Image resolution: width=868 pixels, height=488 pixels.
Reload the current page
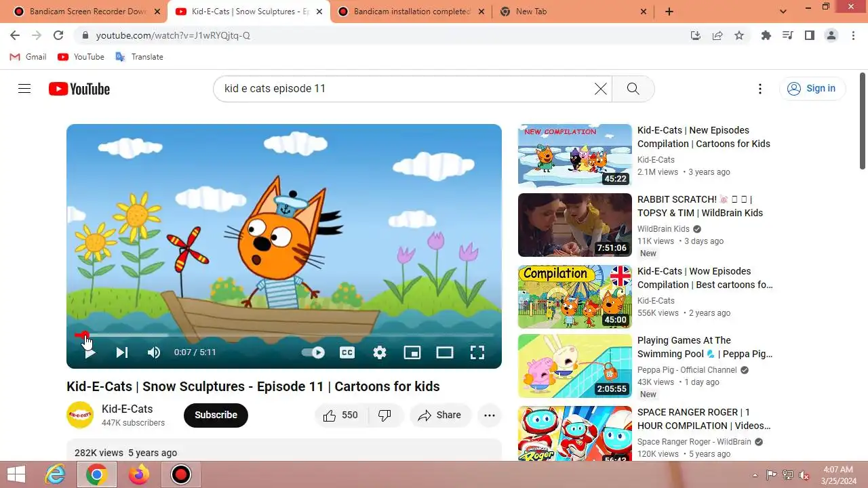point(58,35)
